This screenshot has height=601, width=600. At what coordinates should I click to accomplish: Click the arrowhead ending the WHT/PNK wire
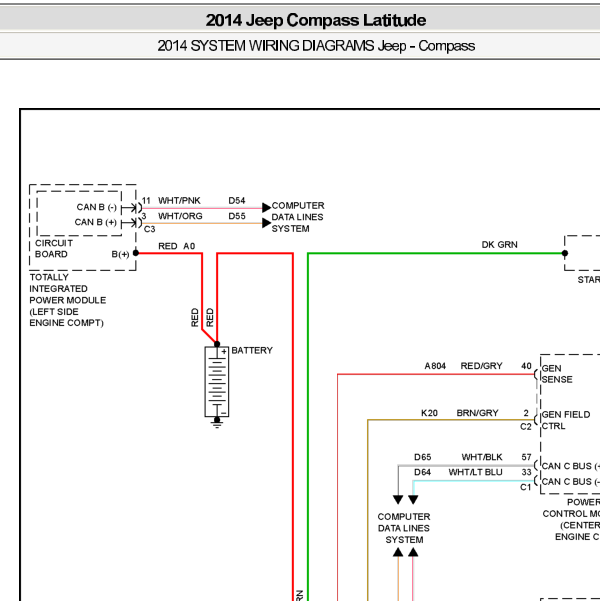(x=266, y=208)
